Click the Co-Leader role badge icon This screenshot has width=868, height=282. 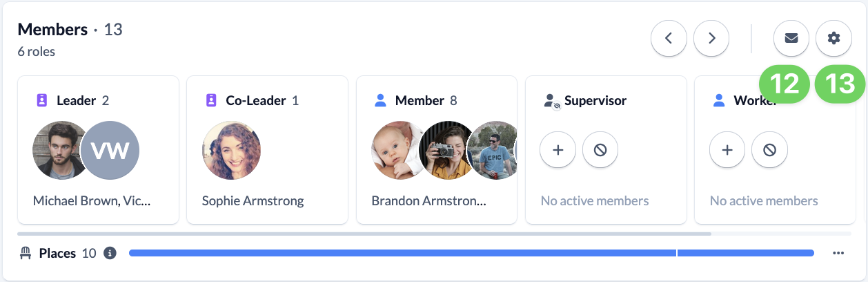pyautogui.click(x=210, y=101)
